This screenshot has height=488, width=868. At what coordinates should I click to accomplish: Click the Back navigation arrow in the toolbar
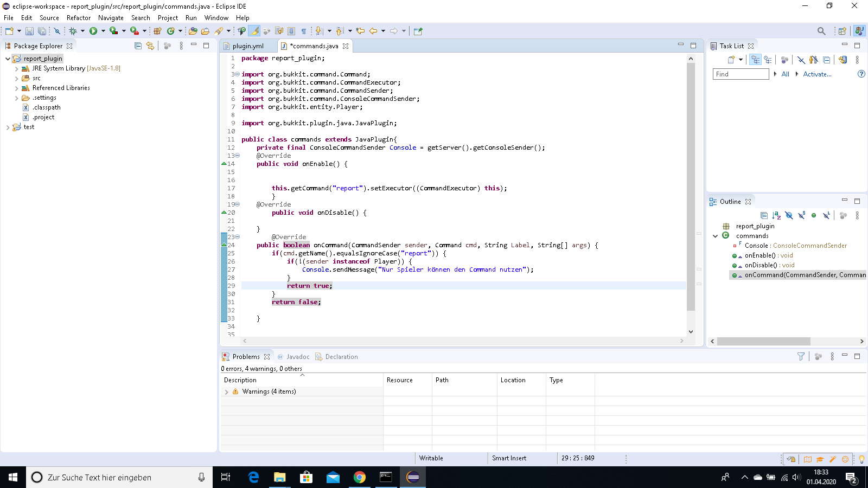tap(373, 31)
